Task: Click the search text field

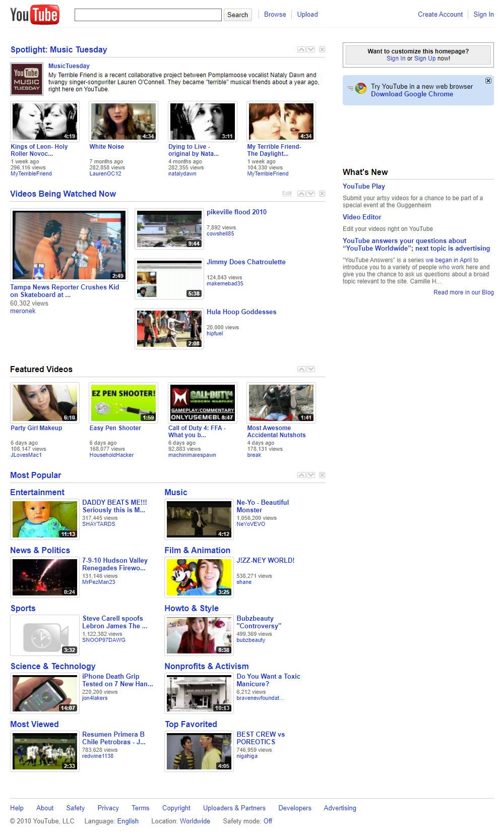Action: (x=148, y=15)
